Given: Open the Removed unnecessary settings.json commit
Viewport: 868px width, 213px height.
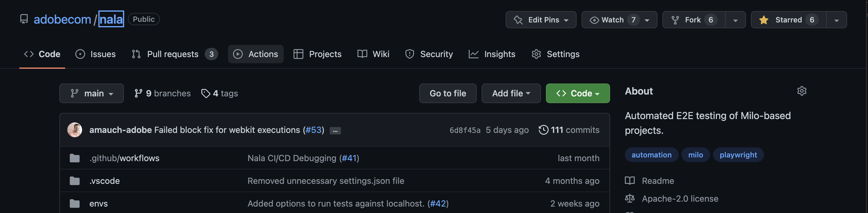Looking at the screenshot, I should (326, 181).
